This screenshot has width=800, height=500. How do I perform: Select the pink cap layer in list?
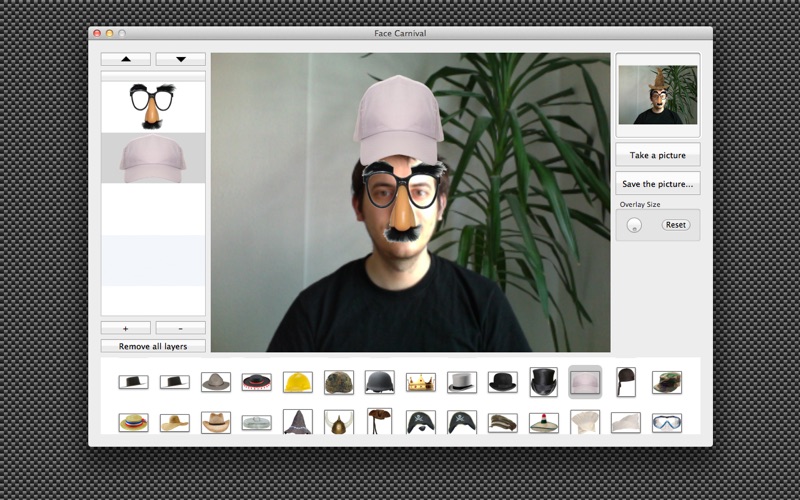pyautogui.click(x=153, y=158)
